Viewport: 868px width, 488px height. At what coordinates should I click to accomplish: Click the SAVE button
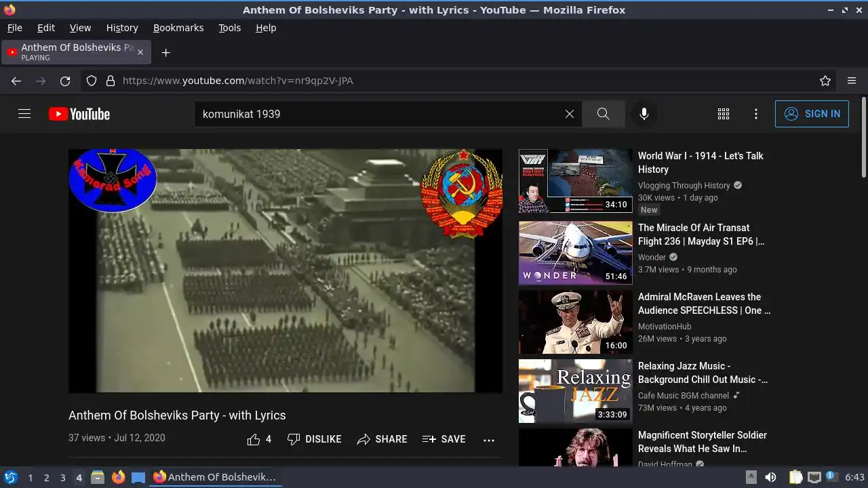click(443, 439)
